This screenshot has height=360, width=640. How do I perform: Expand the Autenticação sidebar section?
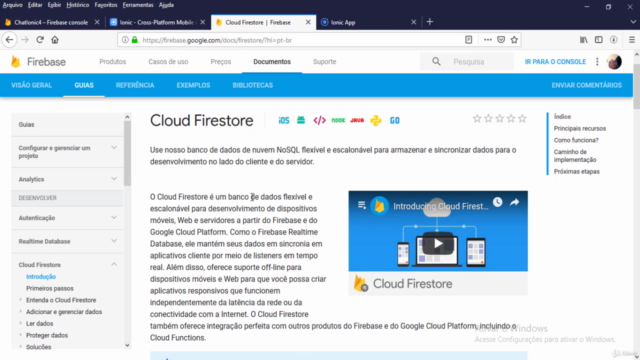[114, 218]
